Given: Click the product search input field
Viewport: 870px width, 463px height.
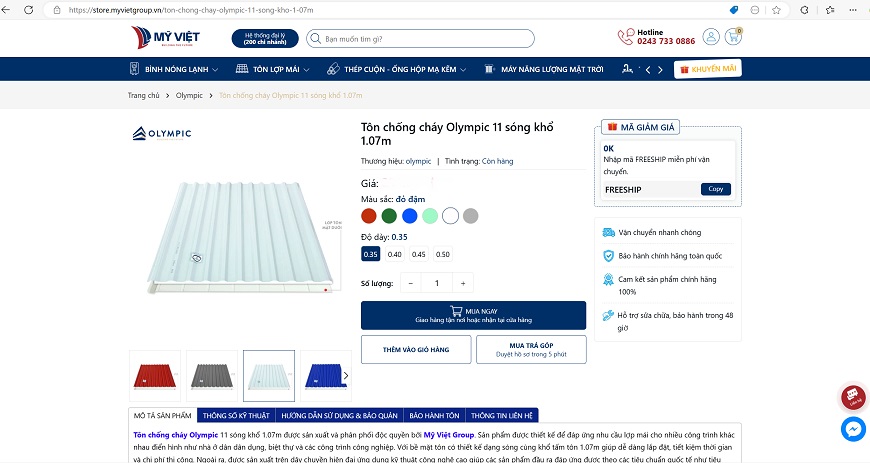Looking at the screenshot, I should pos(420,39).
